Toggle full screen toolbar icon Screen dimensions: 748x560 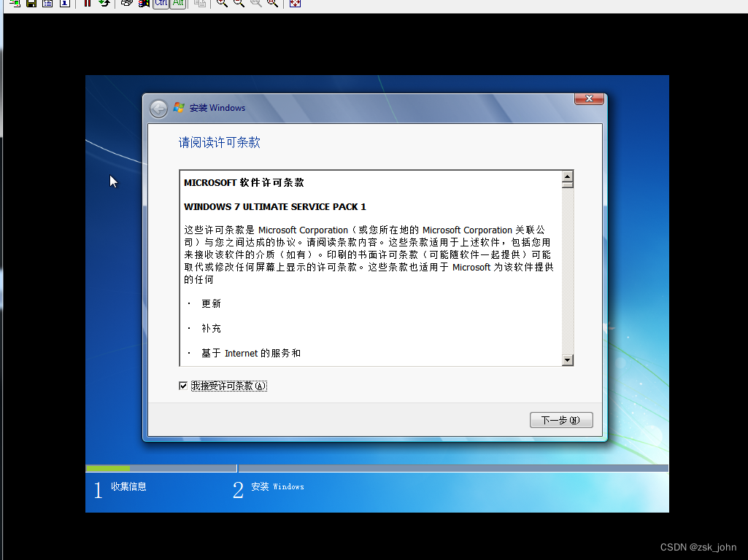[296, 3]
